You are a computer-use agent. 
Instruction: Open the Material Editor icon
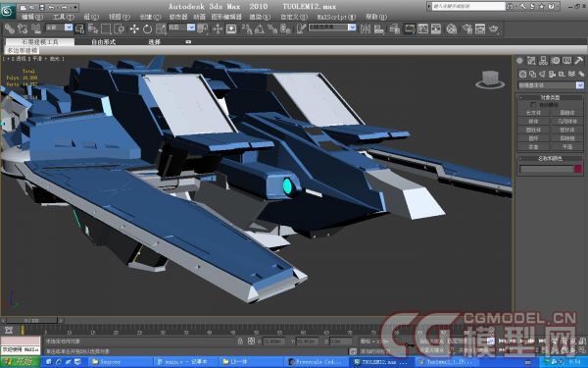coord(452,28)
